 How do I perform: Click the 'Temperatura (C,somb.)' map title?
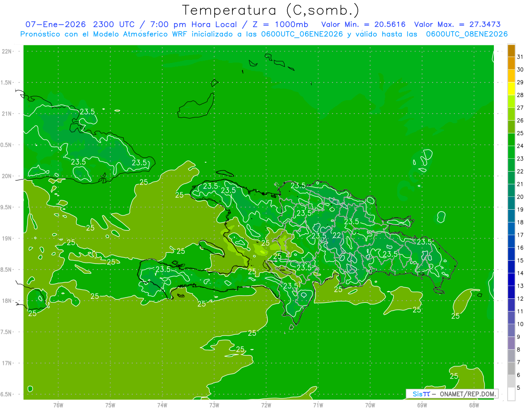click(271, 10)
